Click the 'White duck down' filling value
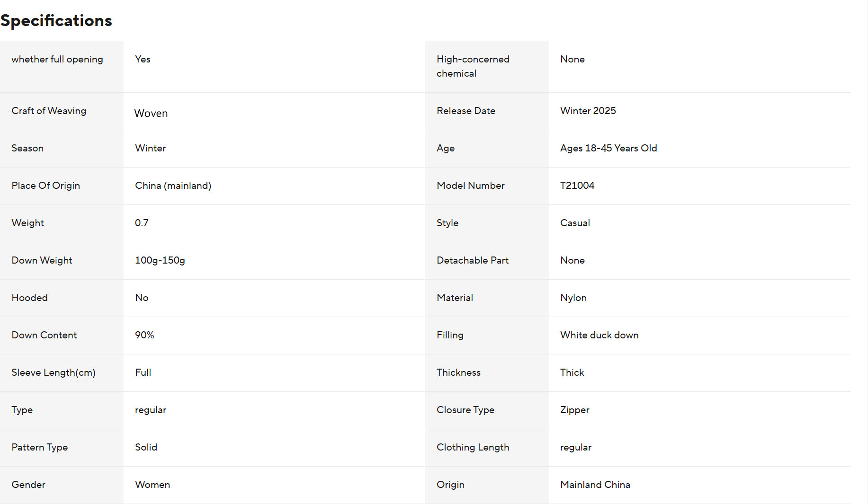The height and width of the screenshot is (504, 868). (x=599, y=335)
